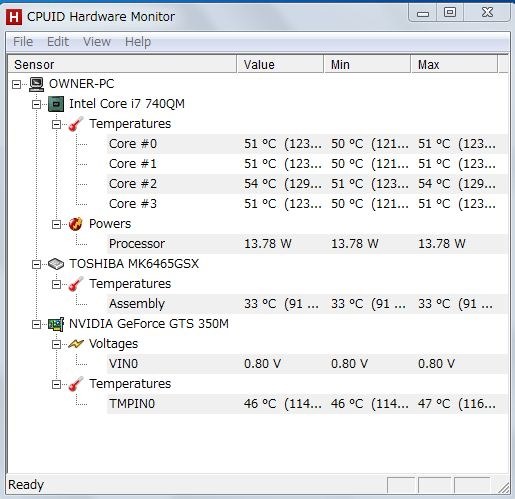Click the Max column header
515x499 pixels.
point(454,64)
